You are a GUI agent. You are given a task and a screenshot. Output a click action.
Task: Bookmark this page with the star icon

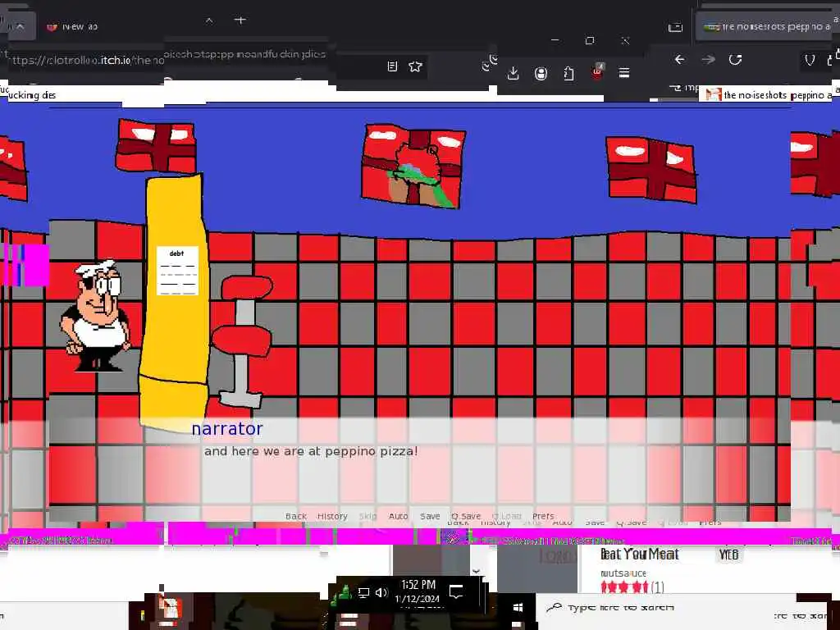415,66
